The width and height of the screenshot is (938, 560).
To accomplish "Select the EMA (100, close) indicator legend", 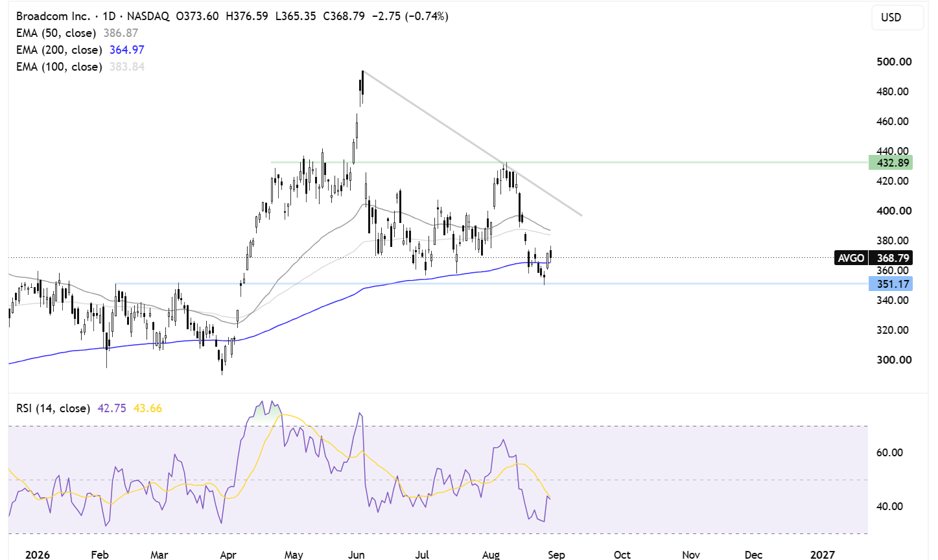I will pos(59,67).
